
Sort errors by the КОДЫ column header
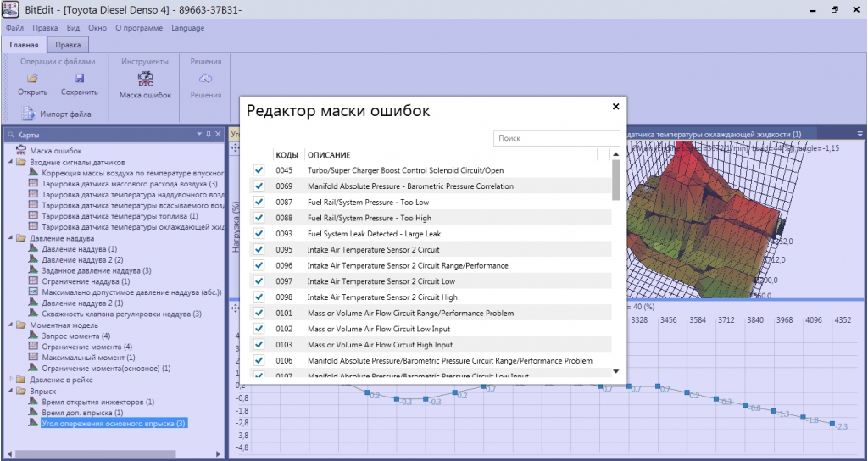tap(287, 155)
